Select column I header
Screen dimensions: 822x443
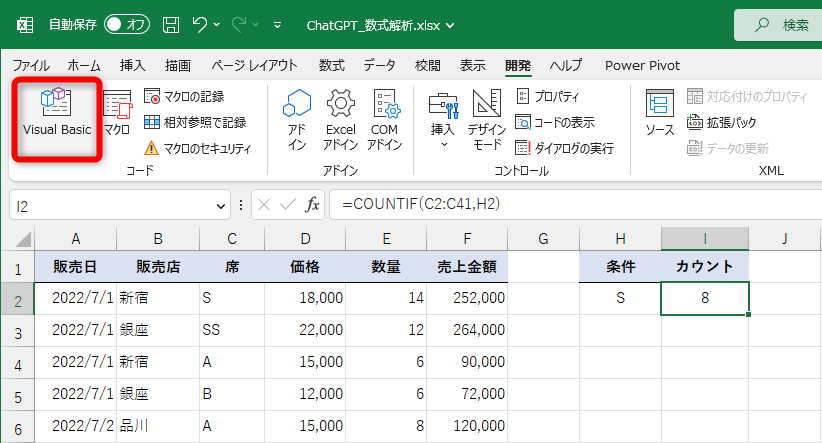[x=705, y=239]
